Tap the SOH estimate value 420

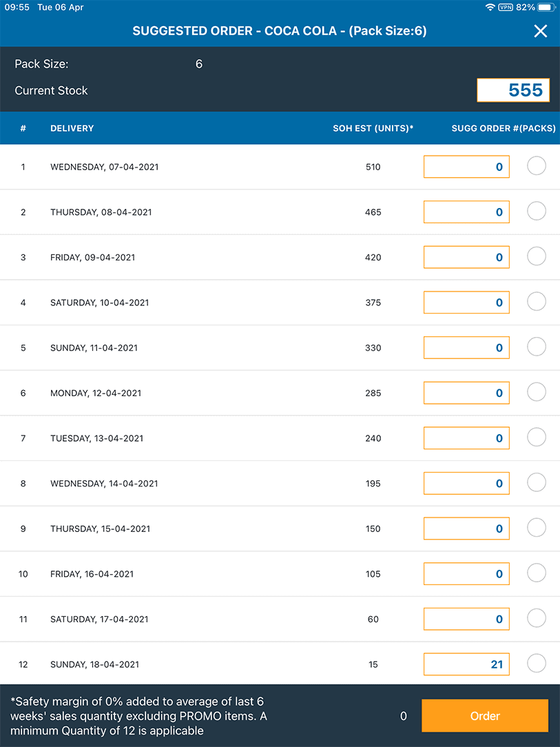[373, 257]
